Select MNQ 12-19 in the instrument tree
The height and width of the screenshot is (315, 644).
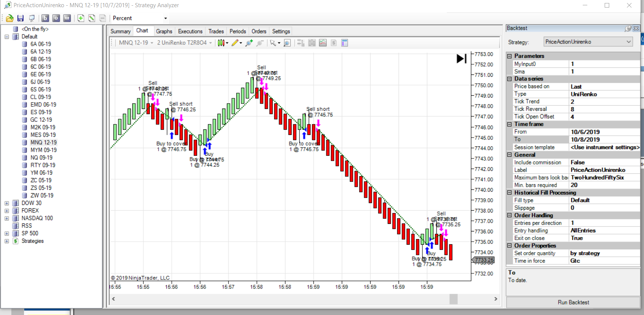tap(43, 143)
